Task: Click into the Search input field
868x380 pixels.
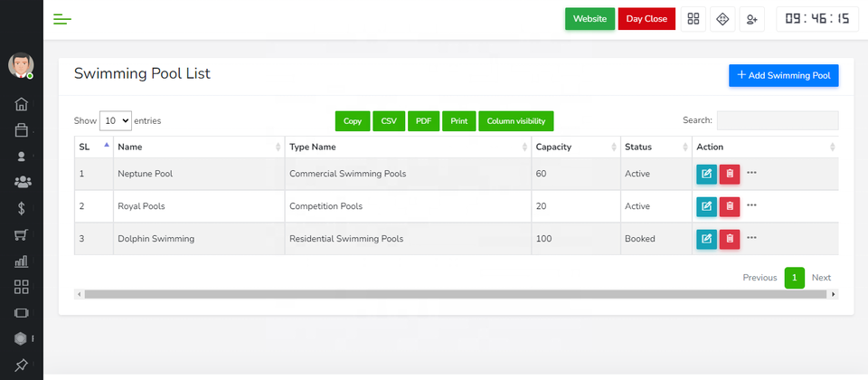Action: click(x=777, y=120)
